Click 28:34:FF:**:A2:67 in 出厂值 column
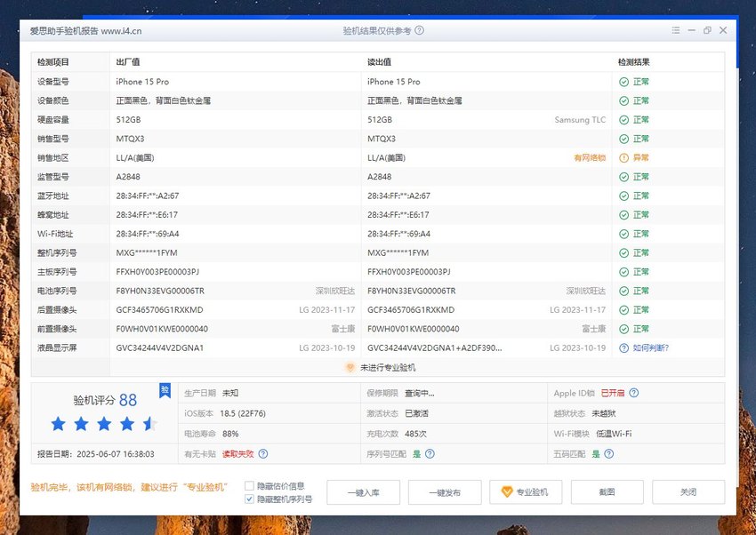 tap(148, 196)
